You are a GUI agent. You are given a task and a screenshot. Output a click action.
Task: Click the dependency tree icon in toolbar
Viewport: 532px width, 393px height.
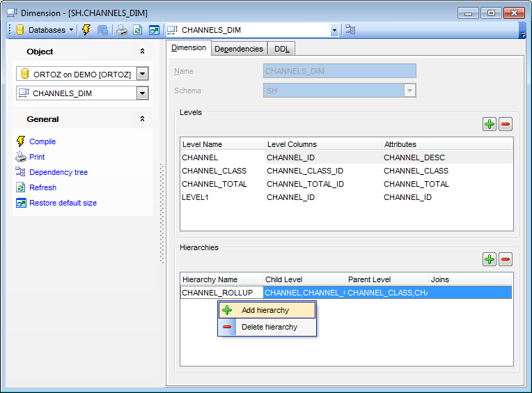coord(350,30)
